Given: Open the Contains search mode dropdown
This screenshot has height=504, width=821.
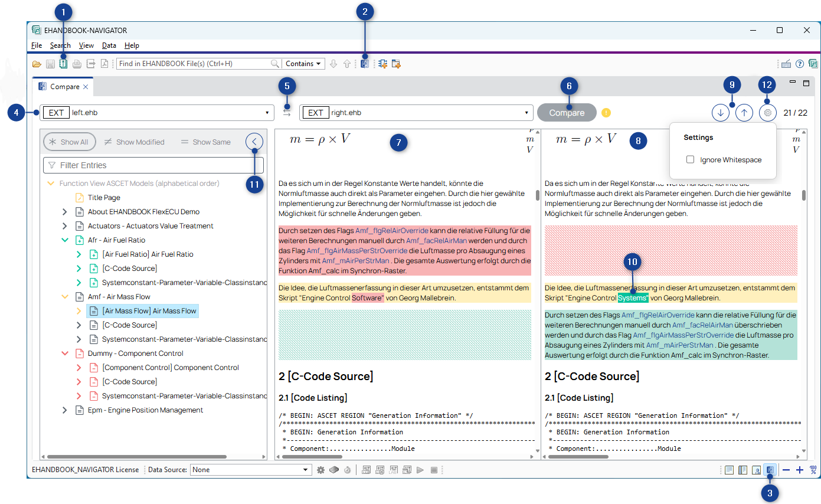Looking at the screenshot, I should (303, 64).
